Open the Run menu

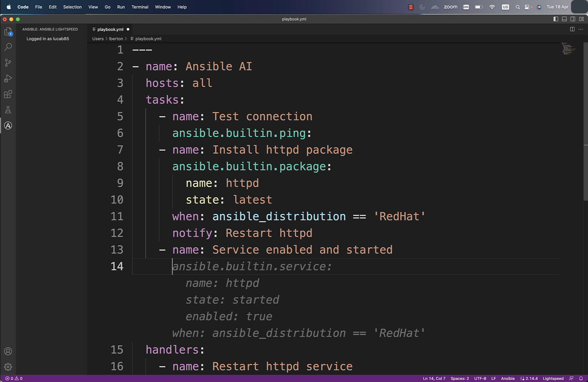click(121, 7)
